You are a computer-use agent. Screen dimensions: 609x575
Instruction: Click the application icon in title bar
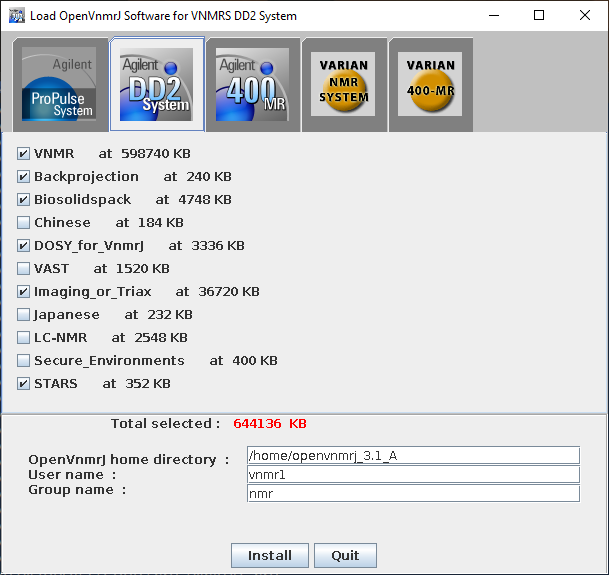(x=17, y=16)
